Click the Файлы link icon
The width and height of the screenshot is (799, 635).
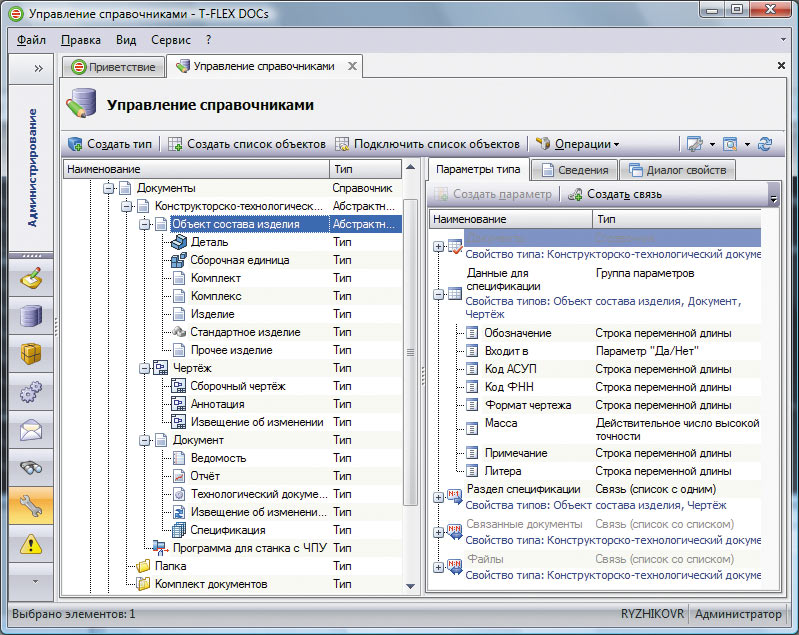pos(455,566)
